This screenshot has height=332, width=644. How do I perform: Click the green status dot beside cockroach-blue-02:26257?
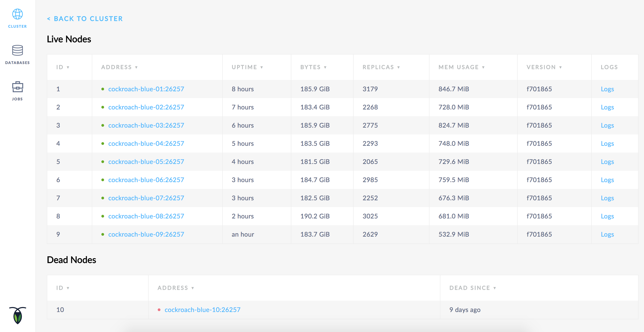pyautogui.click(x=103, y=107)
